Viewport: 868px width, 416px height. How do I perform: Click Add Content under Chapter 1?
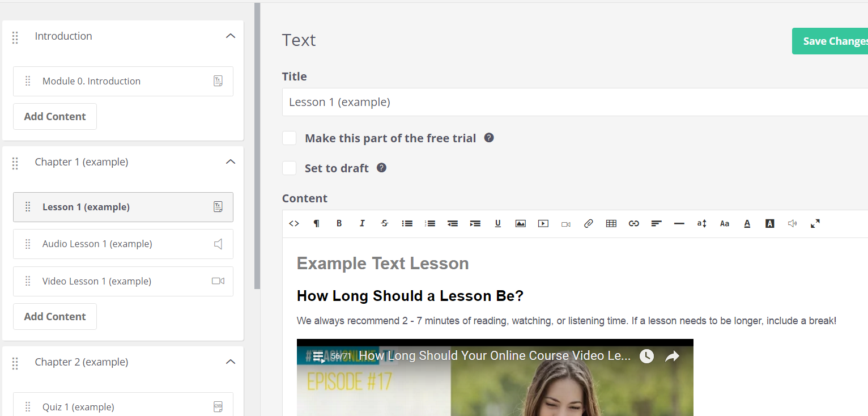[x=55, y=317]
